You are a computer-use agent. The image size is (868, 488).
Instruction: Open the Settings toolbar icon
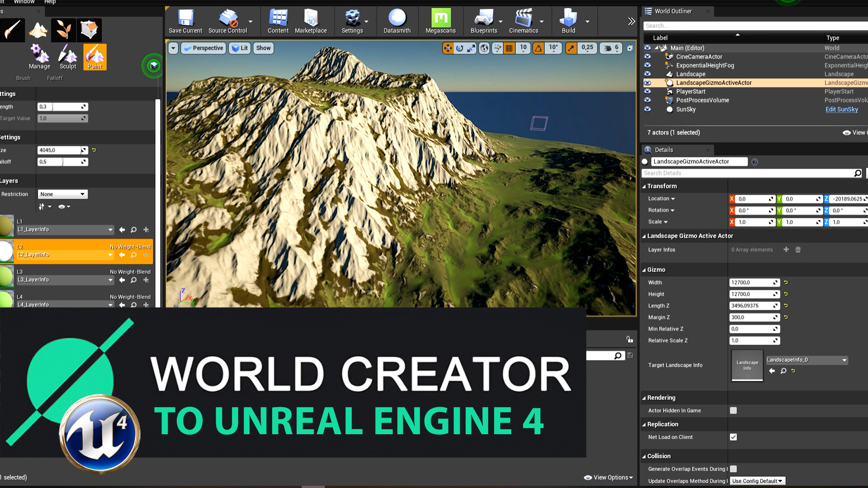point(352,21)
